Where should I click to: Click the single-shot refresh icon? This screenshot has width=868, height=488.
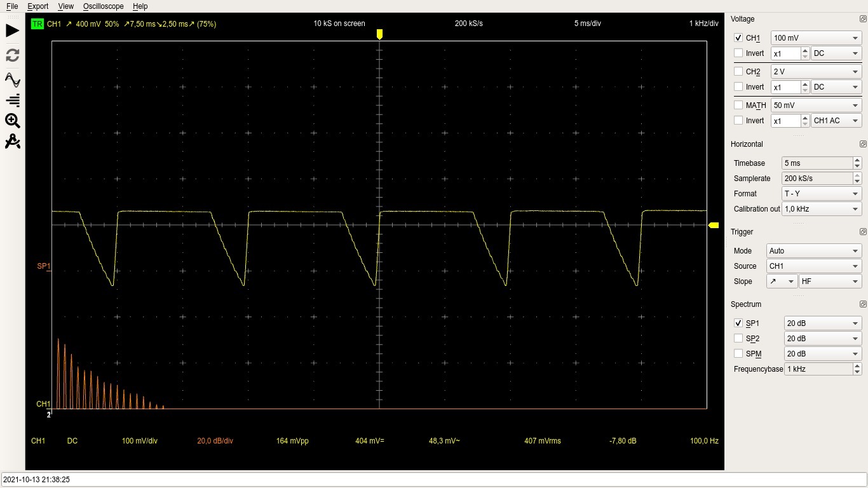12,55
